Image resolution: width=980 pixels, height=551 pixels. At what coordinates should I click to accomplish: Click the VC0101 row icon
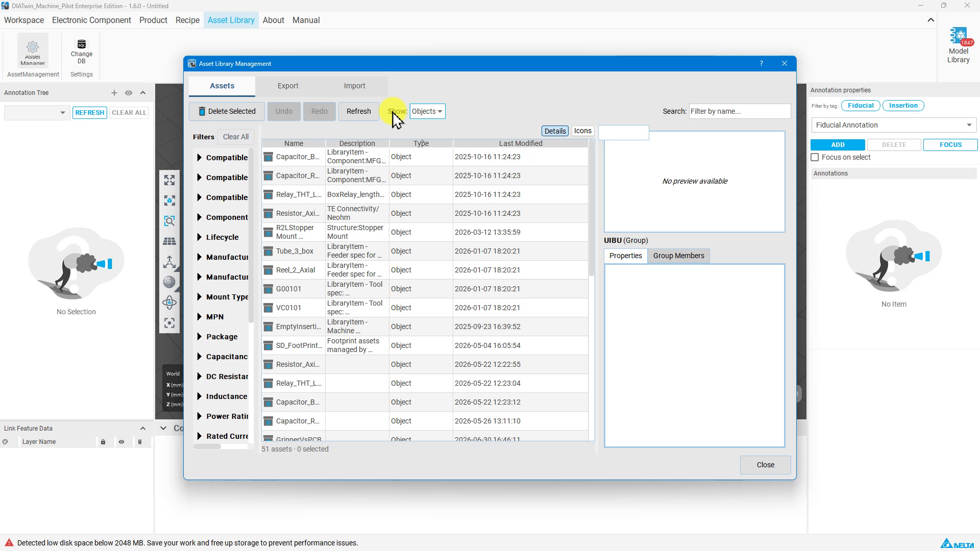pos(268,308)
